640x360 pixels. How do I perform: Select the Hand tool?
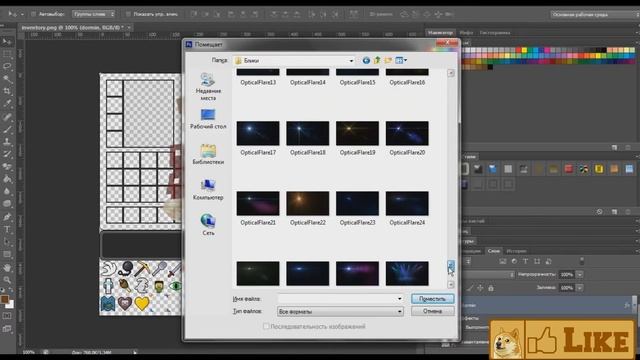pyautogui.click(x=7, y=268)
